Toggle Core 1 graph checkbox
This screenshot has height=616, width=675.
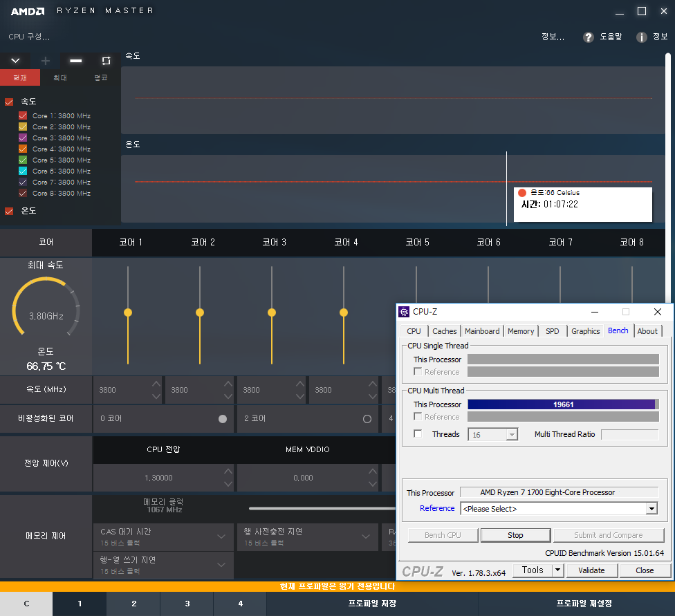coord(23,115)
